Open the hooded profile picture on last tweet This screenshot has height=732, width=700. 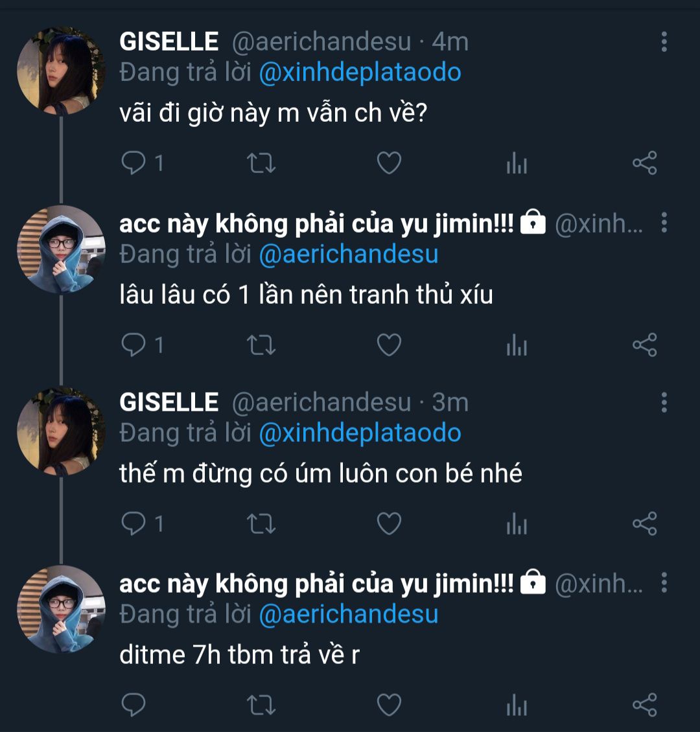pyautogui.click(x=60, y=609)
